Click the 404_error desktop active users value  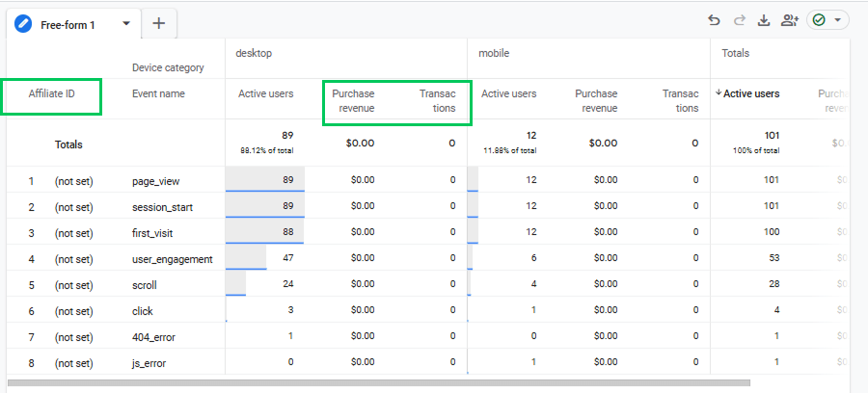pyautogui.click(x=290, y=335)
